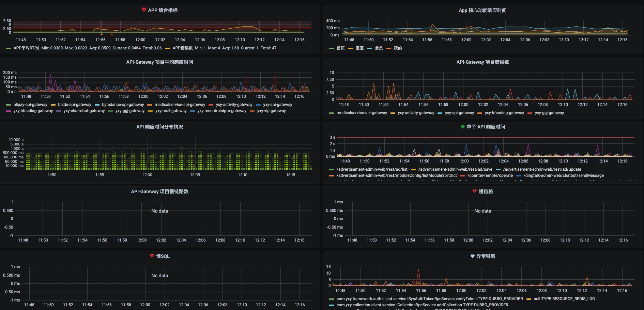Image resolution: width=644 pixels, height=310 pixels.
Task: Toggle yxy-ggj-gateway in the 平均响应时间 legend
Action: tap(130, 111)
